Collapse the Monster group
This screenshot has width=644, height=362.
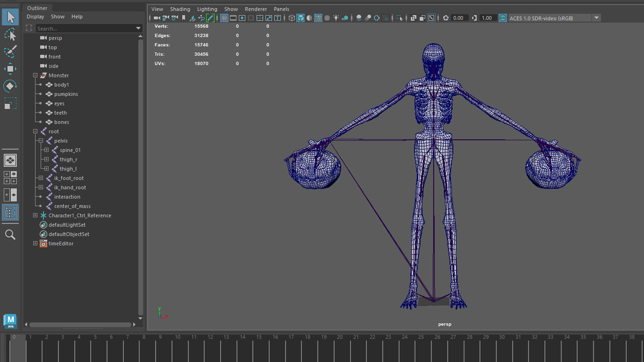(35, 75)
